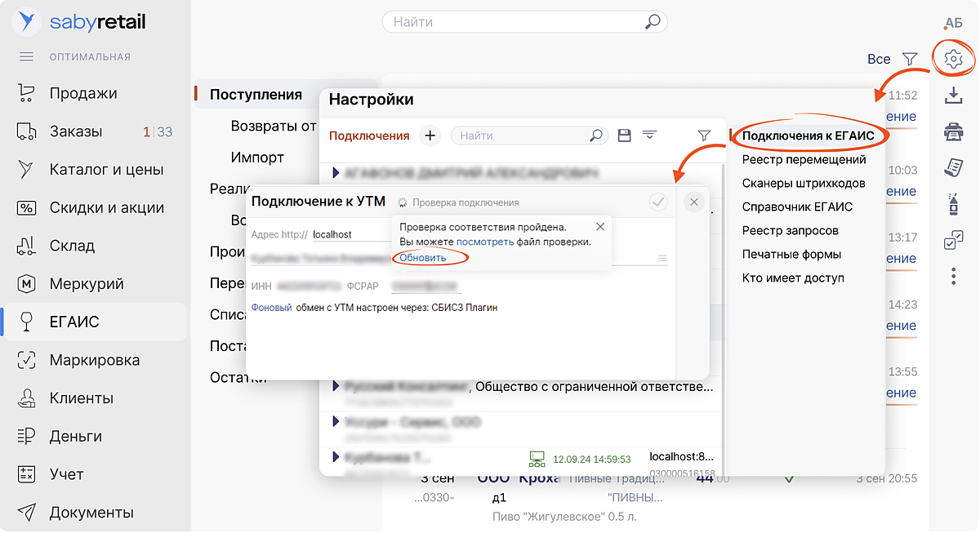
Task: Open Справочник ЕГАИС menu item
Action: [797, 207]
